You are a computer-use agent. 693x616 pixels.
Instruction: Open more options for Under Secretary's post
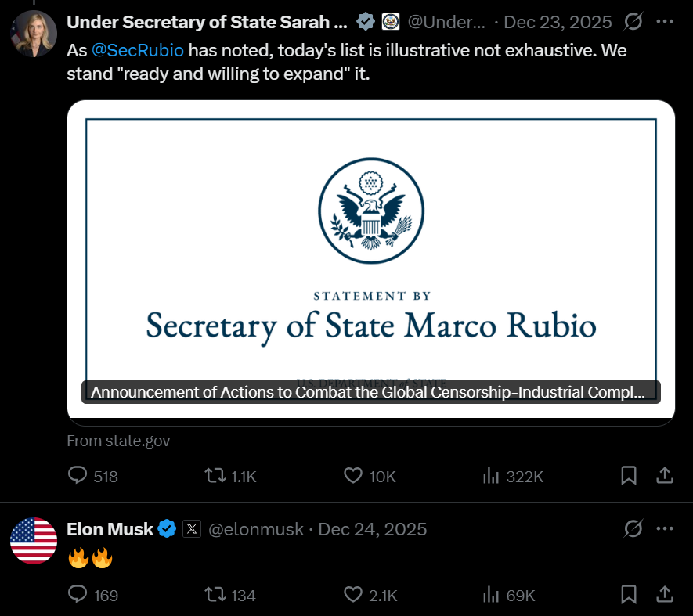tap(664, 22)
